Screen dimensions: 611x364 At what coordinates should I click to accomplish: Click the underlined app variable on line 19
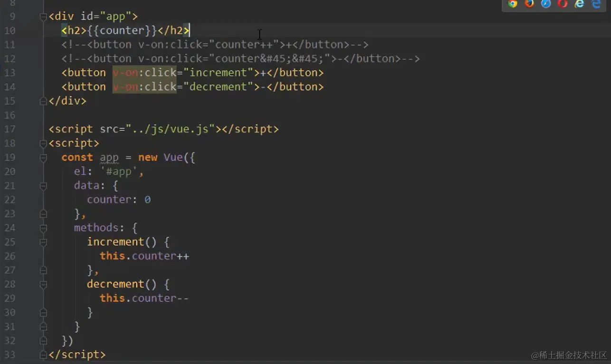109,158
